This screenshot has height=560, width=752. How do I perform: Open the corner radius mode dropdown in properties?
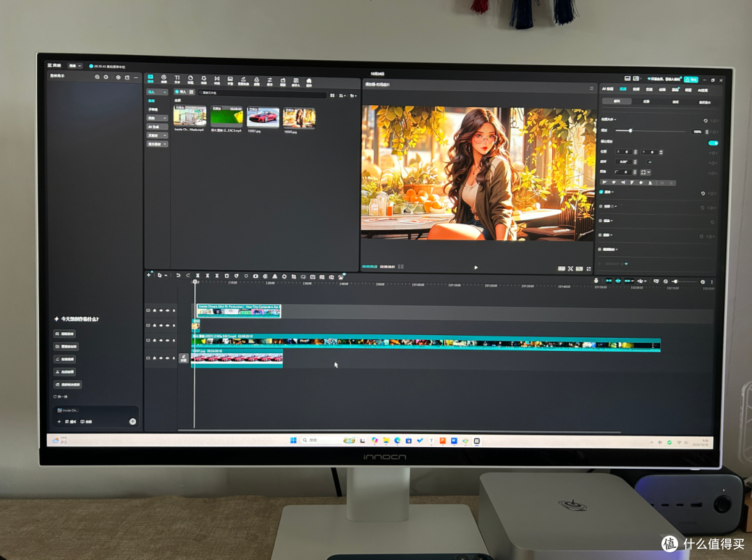pyautogui.click(x=645, y=172)
